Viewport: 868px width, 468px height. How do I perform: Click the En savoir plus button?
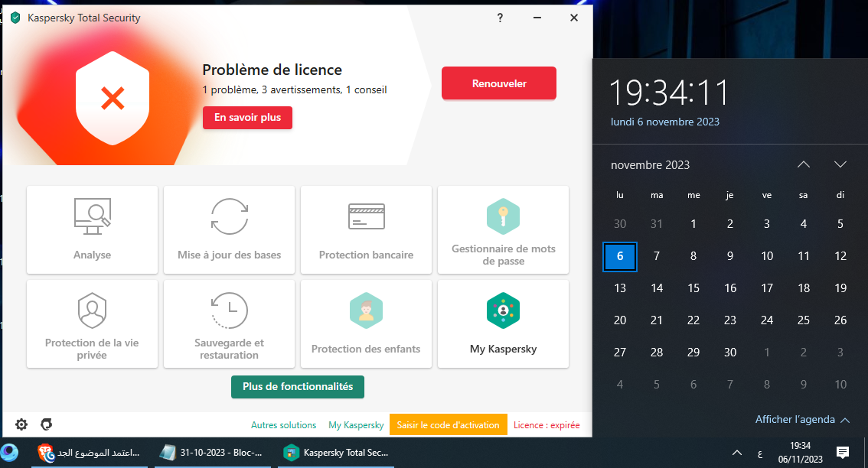[247, 117]
